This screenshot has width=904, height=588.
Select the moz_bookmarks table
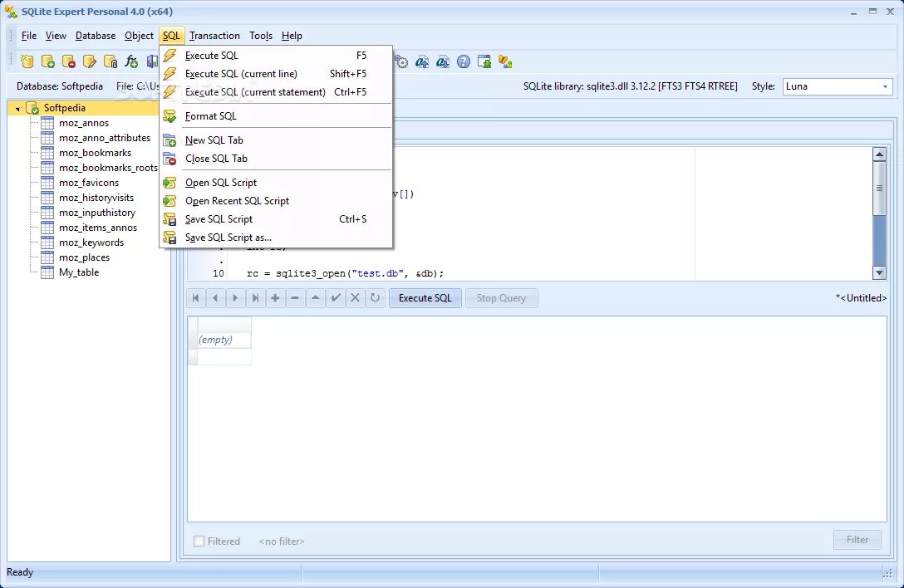pos(95,153)
